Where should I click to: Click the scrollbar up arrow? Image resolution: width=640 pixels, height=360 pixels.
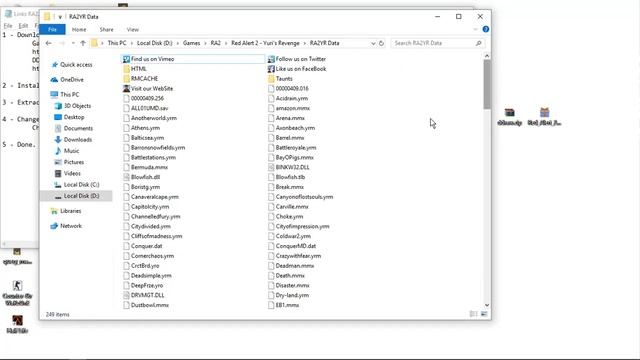click(x=487, y=56)
